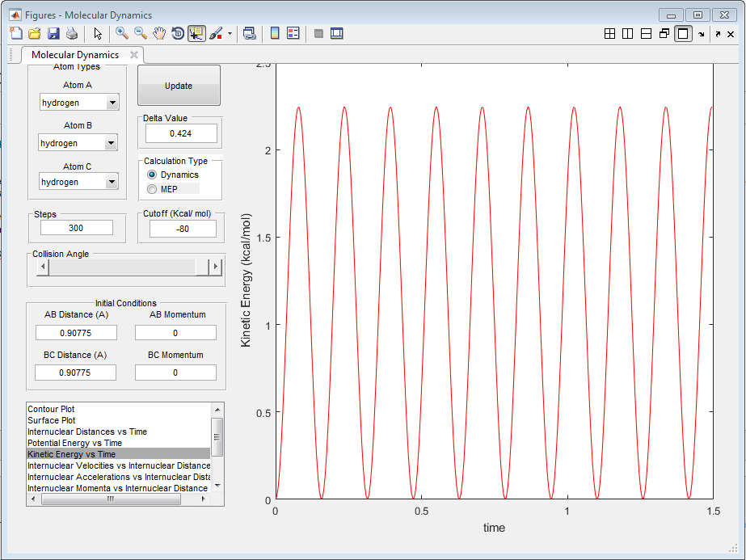This screenshot has width=746, height=560.
Task: Select Potential Energy vs Time plot
Action: point(74,443)
